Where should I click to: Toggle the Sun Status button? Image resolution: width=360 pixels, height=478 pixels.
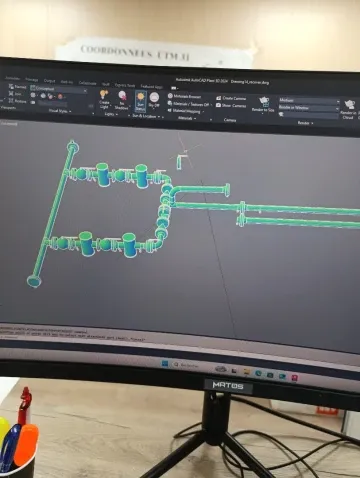[141, 102]
